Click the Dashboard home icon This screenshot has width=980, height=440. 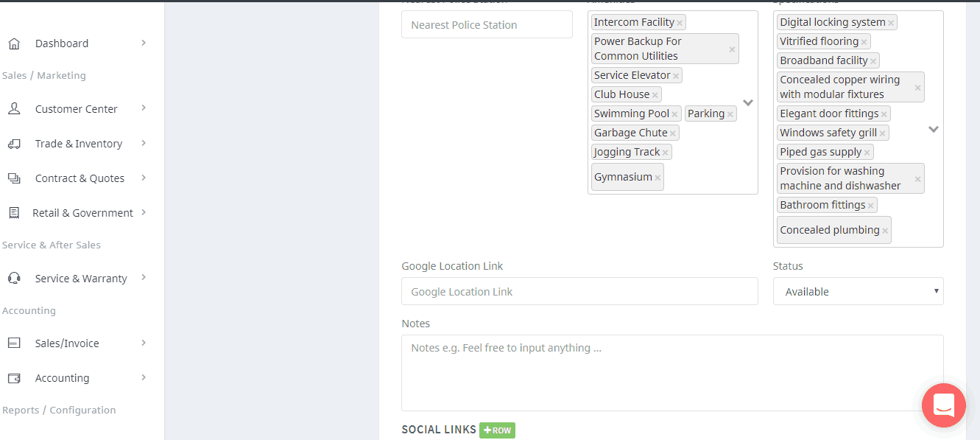(13, 43)
